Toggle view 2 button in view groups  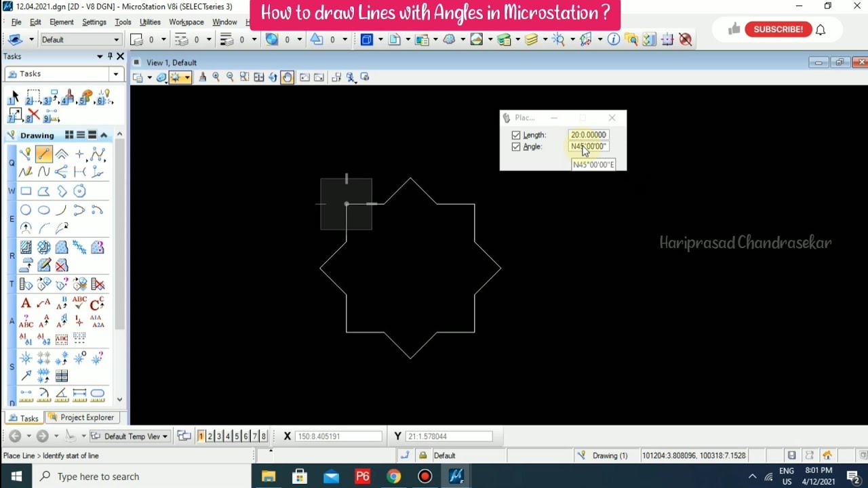(x=210, y=436)
